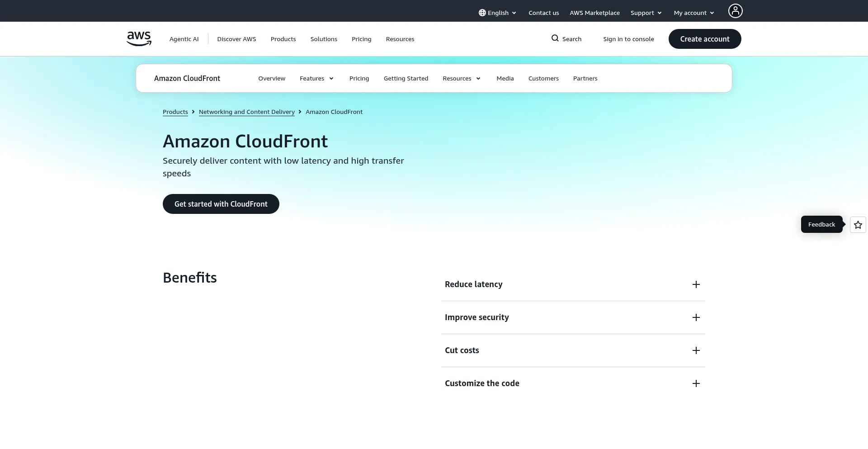868x449 pixels.
Task: Open the Pricing top menu item
Action: tap(361, 39)
